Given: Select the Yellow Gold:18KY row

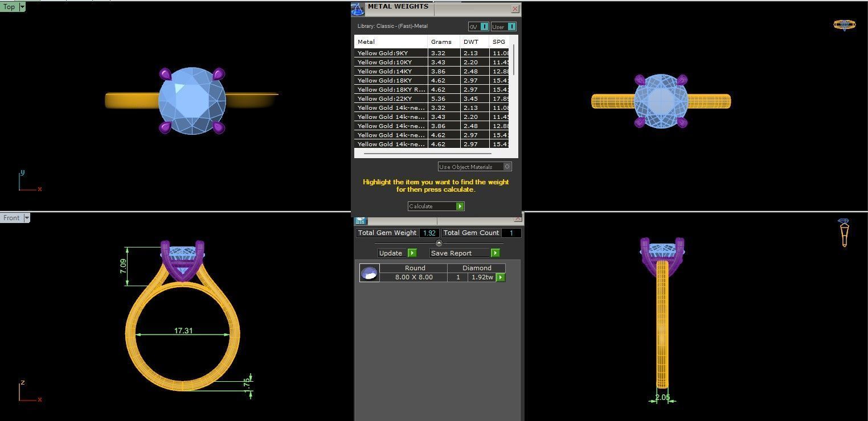Looking at the screenshot, I should 432,80.
